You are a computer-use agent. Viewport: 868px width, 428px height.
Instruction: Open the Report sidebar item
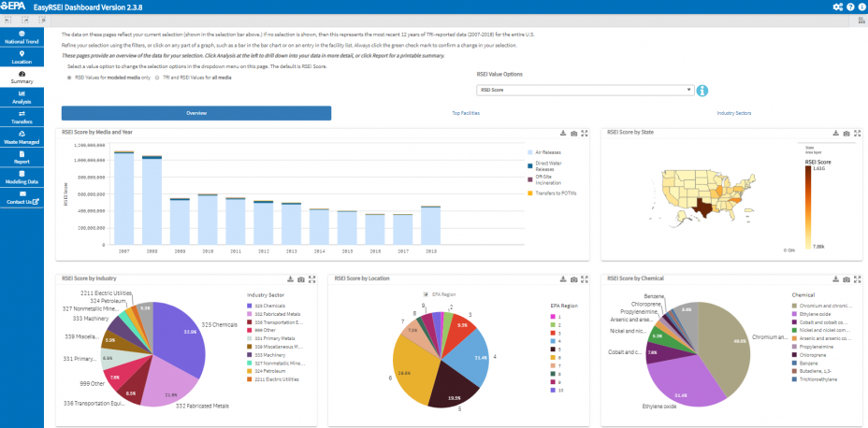22,158
